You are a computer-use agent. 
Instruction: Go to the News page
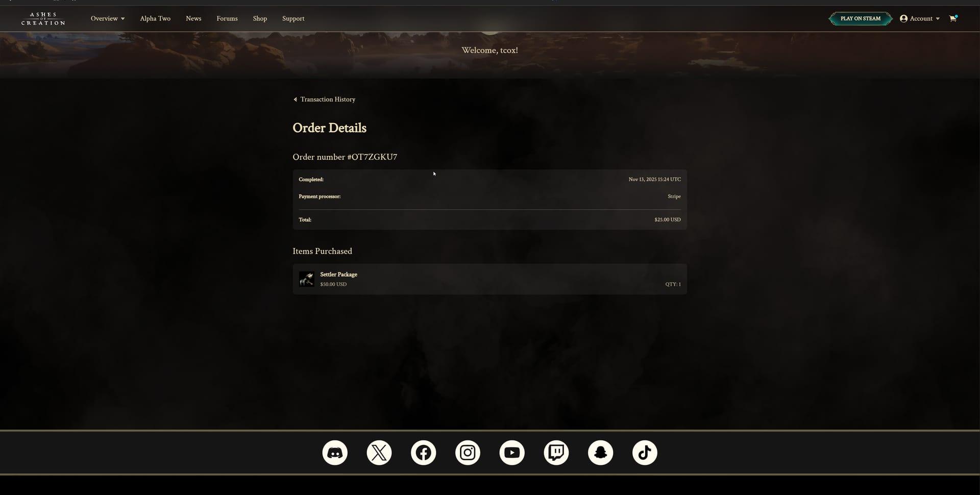pos(193,18)
